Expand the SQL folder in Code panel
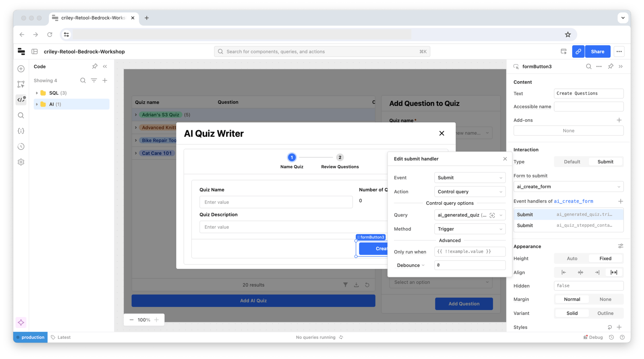Image resolution: width=644 pixels, height=359 pixels. pos(37,93)
